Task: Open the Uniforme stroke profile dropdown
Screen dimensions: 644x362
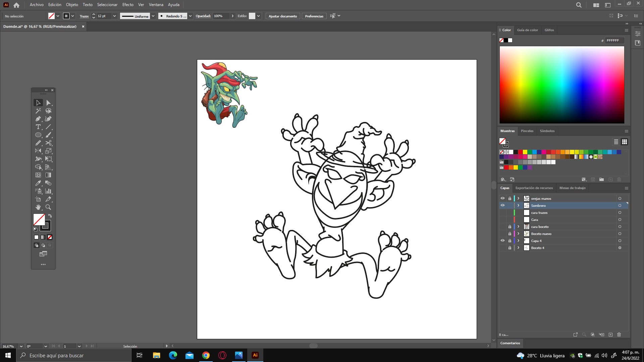Action: pos(153,16)
